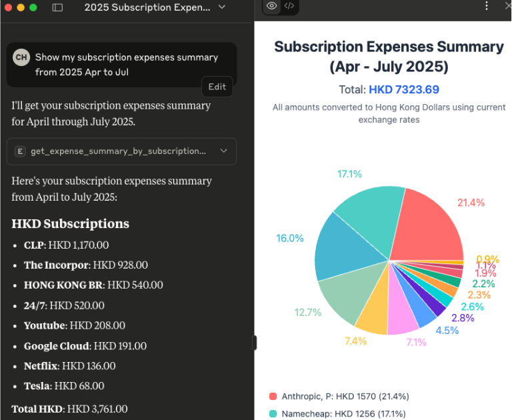The width and height of the screenshot is (512, 420).
Task: Open the chat title dropdown chevron
Action: point(222,7)
